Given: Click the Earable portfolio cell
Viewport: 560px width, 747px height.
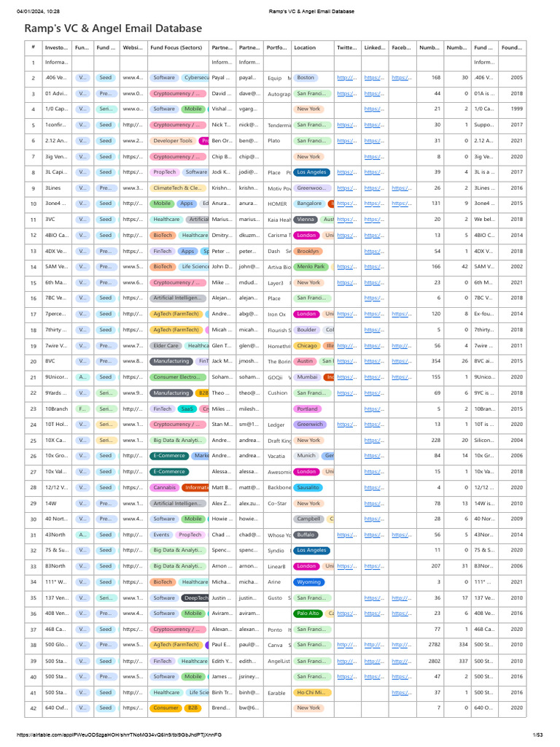Looking at the screenshot, I should coord(278,693).
